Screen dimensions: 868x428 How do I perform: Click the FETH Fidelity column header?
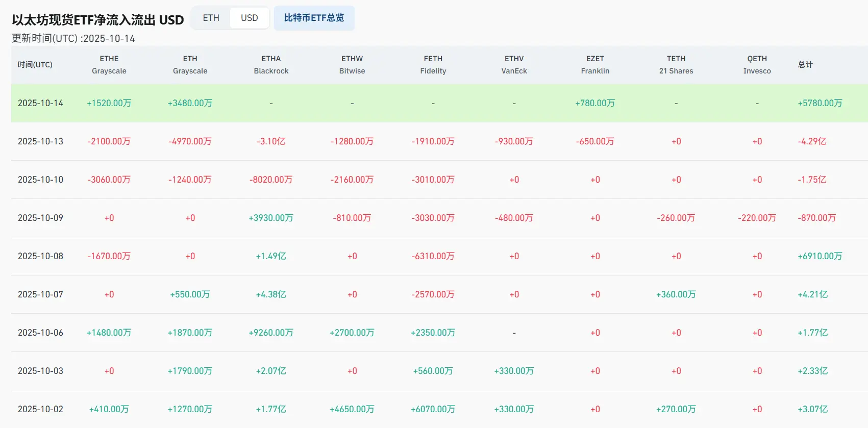click(433, 65)
